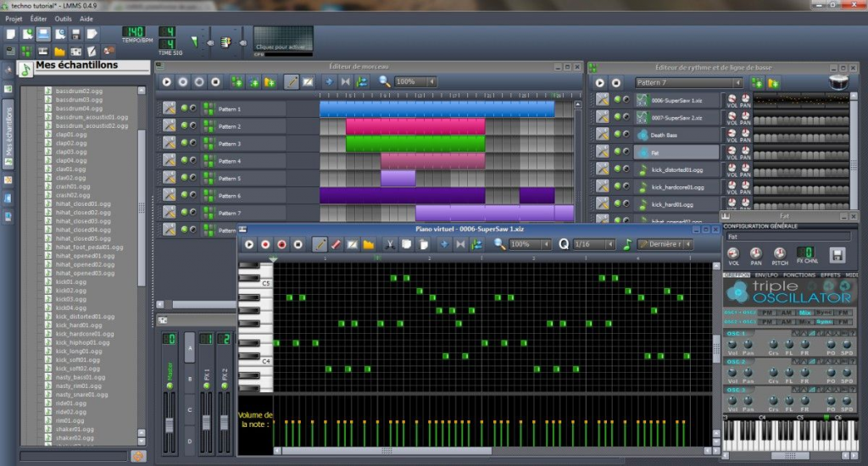Open the Aide menu
The height and width of the screenshot is (466, 868).
point(86,19)
